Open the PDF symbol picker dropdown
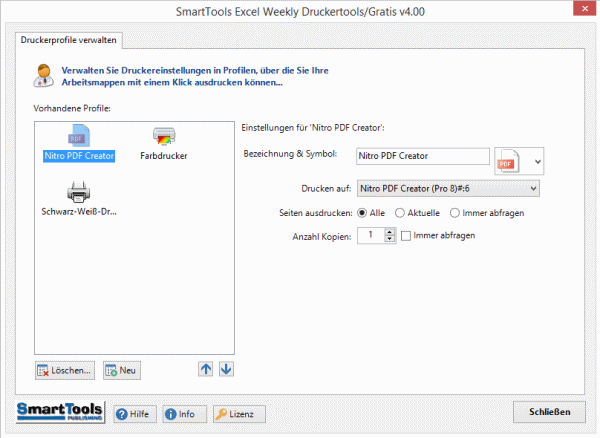This screenshot has height=438, width=600. (519, 161)
